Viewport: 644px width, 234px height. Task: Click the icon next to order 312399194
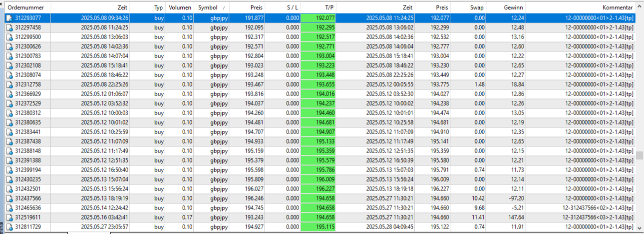[x=9, y=169]
